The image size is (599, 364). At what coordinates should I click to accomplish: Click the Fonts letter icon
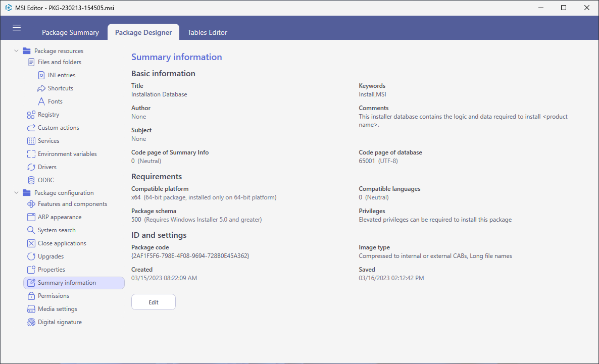pos(41,101)
